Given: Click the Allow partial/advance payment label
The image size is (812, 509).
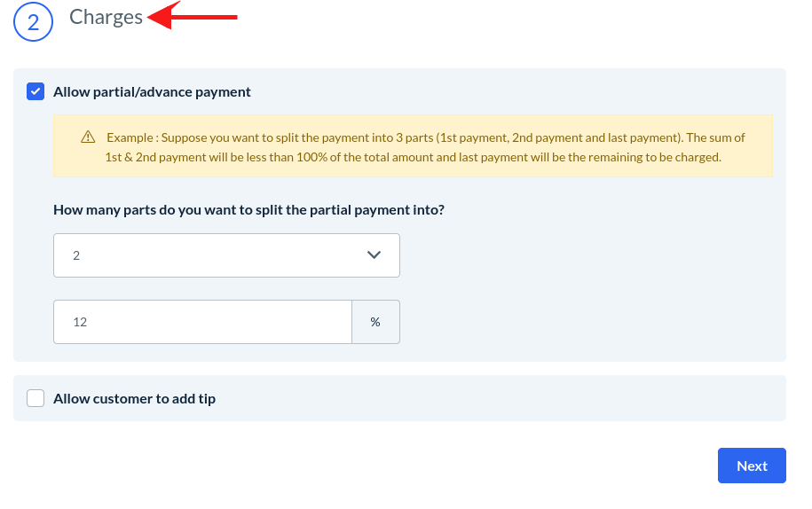Looking at the screenshot, I should pyautogui.click(x=152, y=91).
